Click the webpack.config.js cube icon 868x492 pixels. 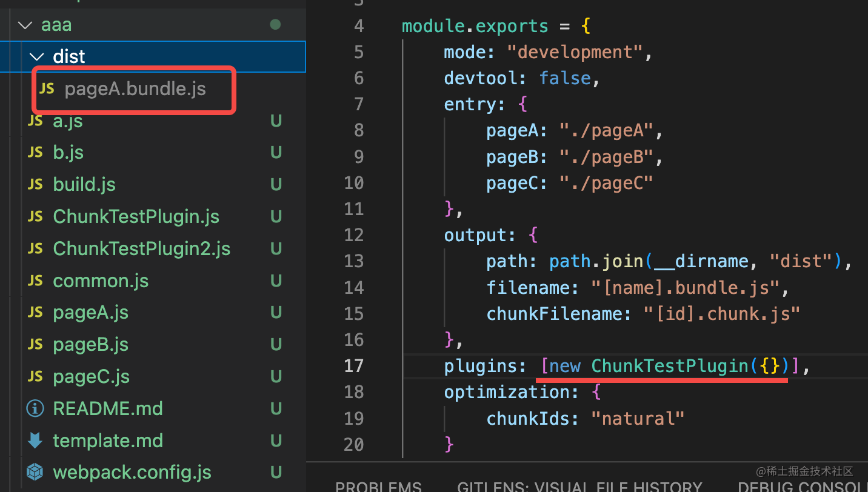35,472
